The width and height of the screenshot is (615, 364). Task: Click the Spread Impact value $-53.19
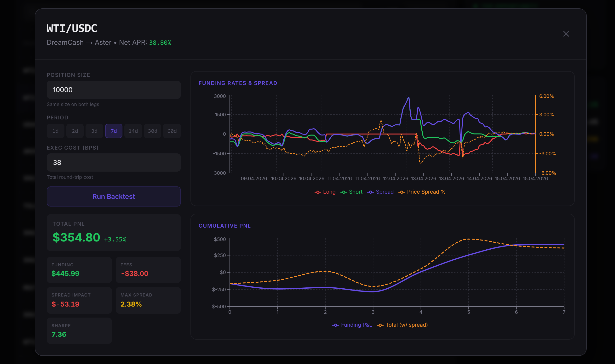(x=65, y=304)
